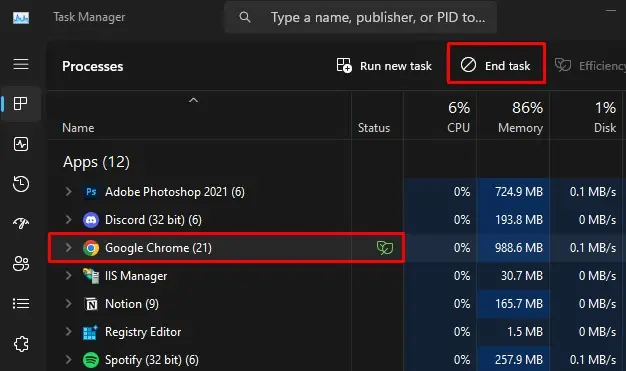Screen dimensions: 626x371
Task: Expand the Adobe Photoshop 2021 process group
Action: (69, 192)
